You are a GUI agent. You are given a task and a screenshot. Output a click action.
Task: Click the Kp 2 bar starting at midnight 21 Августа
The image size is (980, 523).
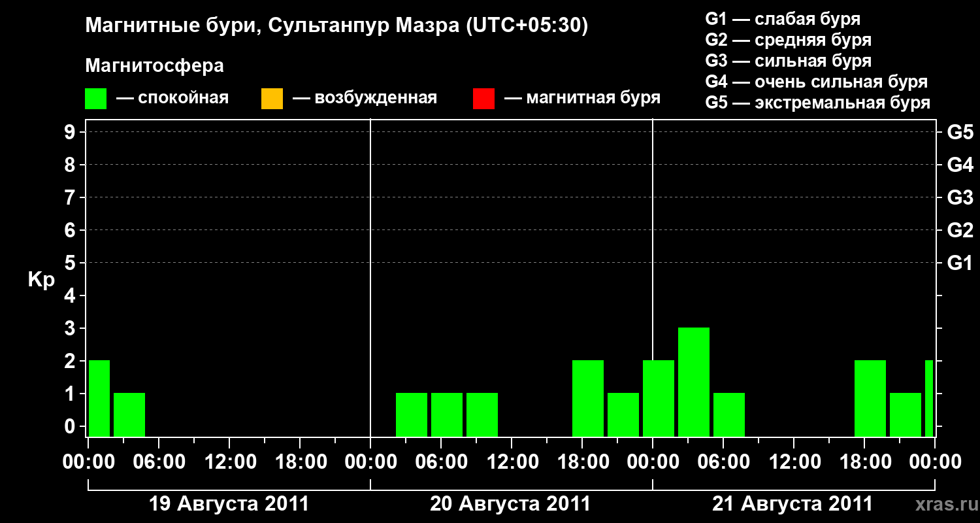659,398
